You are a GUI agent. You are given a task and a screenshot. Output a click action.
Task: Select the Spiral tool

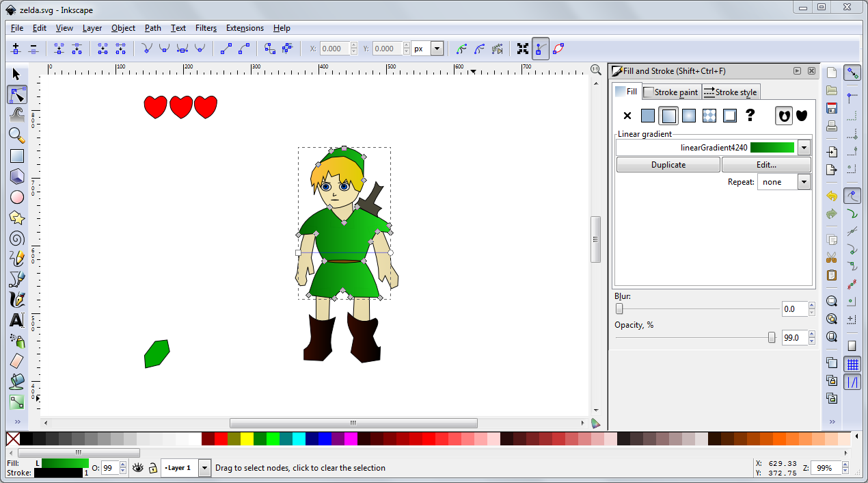(x=17, y=238)
